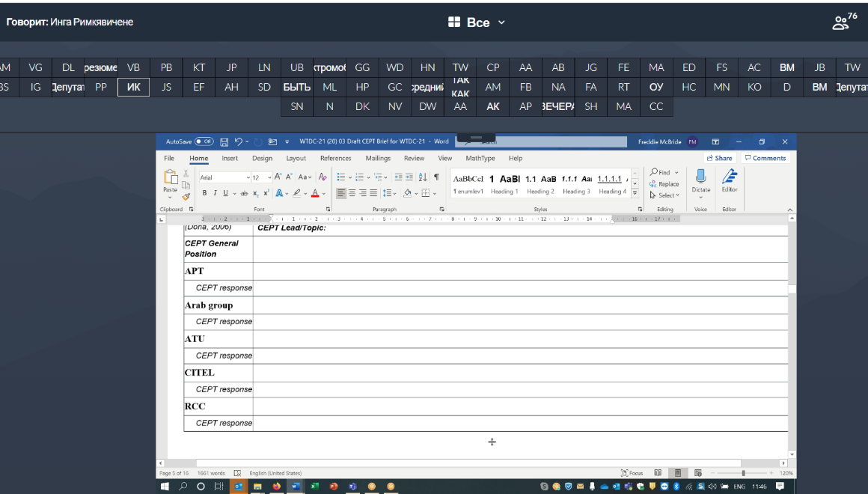Save the document with the floppy disk icon
868x494 pixels.
pyautogui.click(x=224, y=141)
